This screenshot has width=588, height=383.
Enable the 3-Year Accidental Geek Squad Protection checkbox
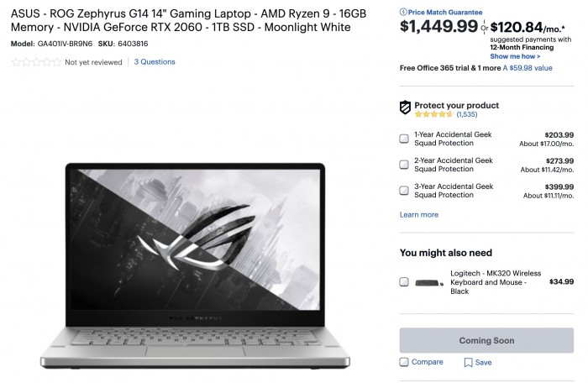pos(404,191)
